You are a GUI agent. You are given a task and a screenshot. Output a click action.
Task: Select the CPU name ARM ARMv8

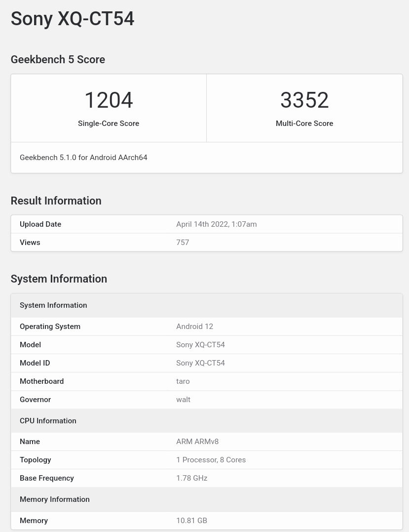[197, 442]
